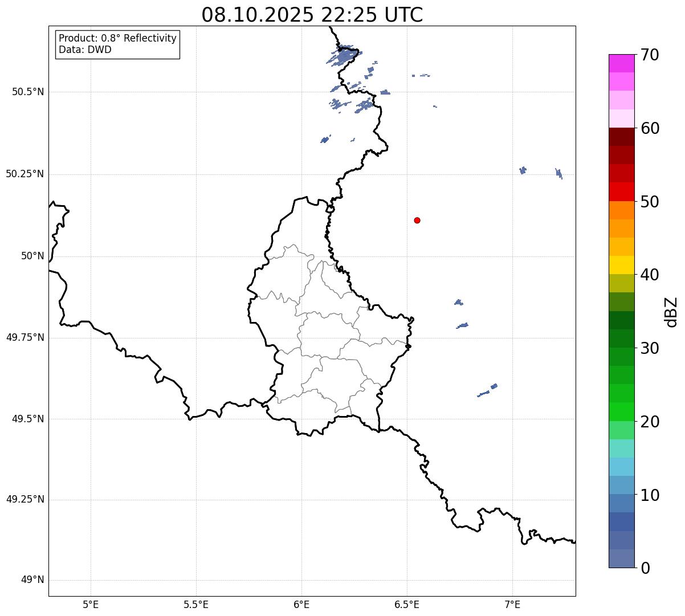Image resolution: width=685 pixels, height=616 pixels.
Task: Click the largest radar echo at the map's top
Action: click(344, 56)
